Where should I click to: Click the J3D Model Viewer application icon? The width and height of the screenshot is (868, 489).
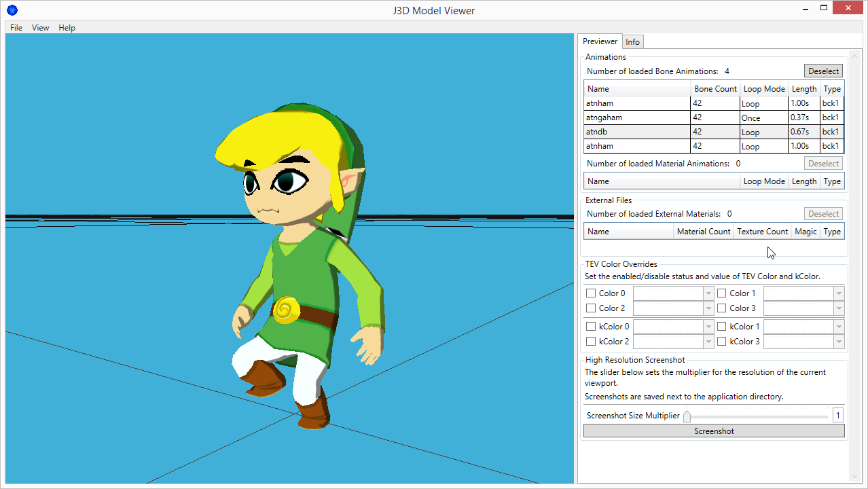12,10
